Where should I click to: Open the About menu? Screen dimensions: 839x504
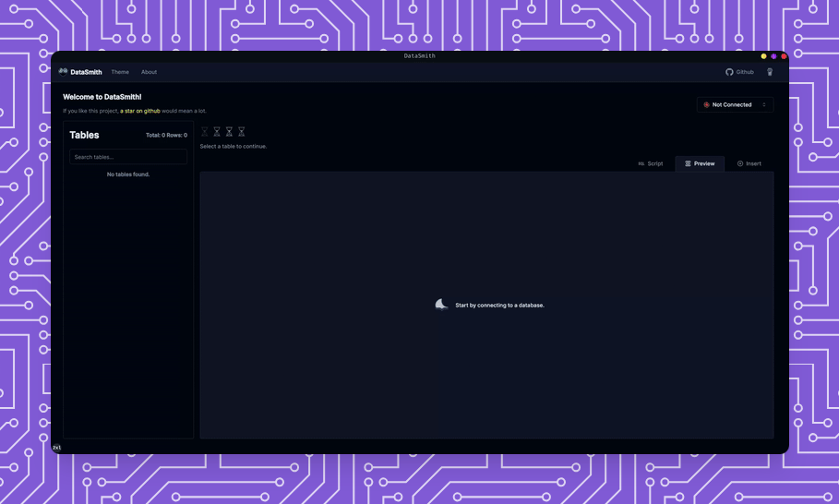[x=149, y=72]
